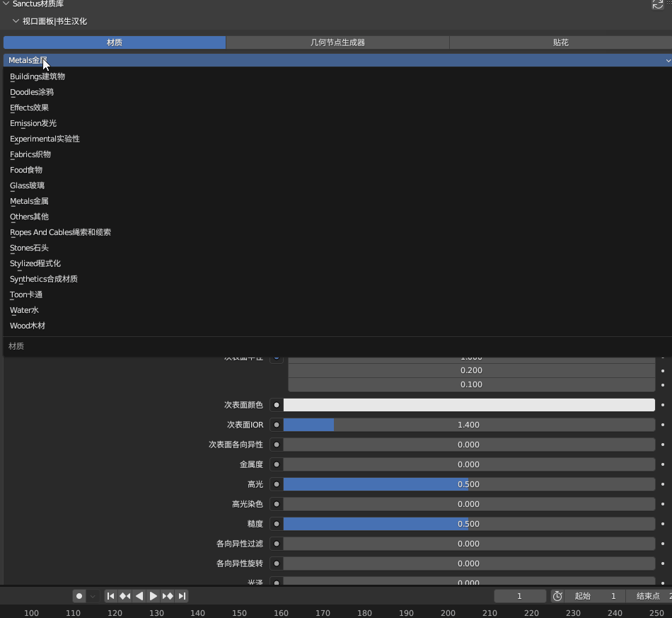The height and width of the screenshot is (618, 672).
Task: Click socket dot next to 各向异性过滤
Action: (277, 544)
